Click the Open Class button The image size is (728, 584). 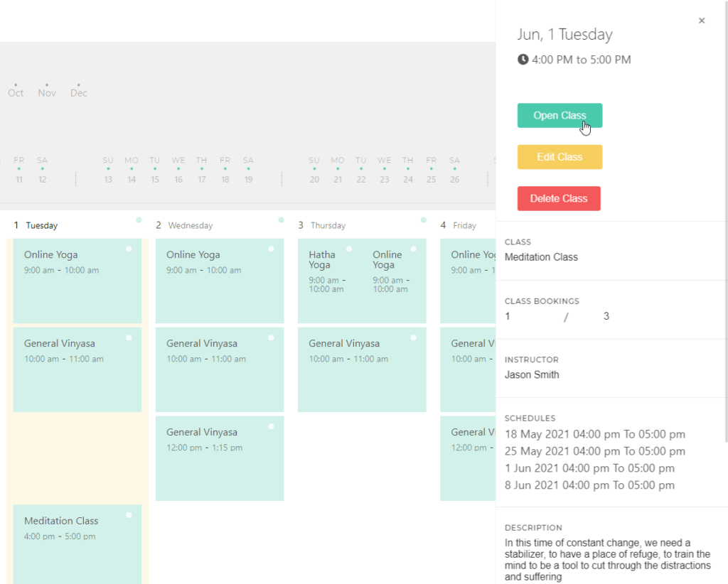pos(560,116)
